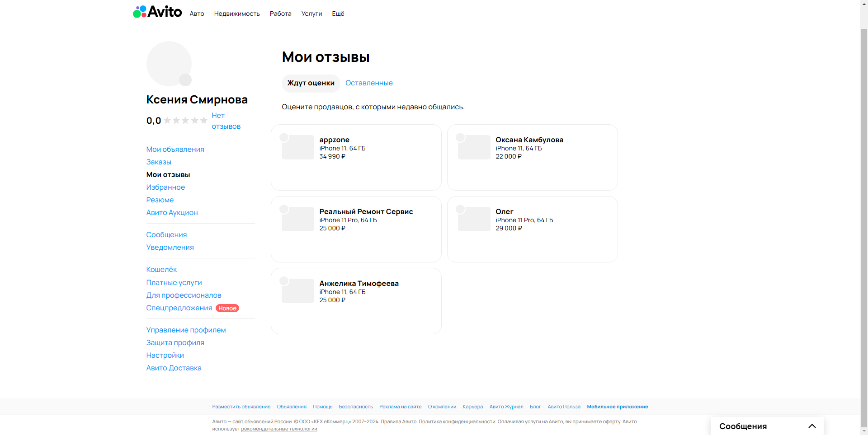Click the appzone listing thumbnail
Screen dimensions: 868x435
297,147
